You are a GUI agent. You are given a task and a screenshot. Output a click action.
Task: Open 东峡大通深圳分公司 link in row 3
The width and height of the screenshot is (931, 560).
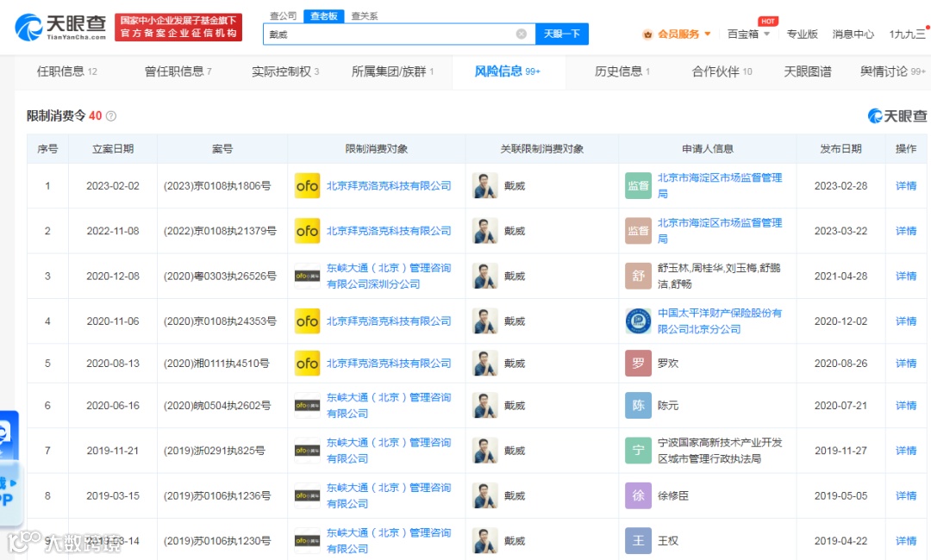(x=389, y=276)
